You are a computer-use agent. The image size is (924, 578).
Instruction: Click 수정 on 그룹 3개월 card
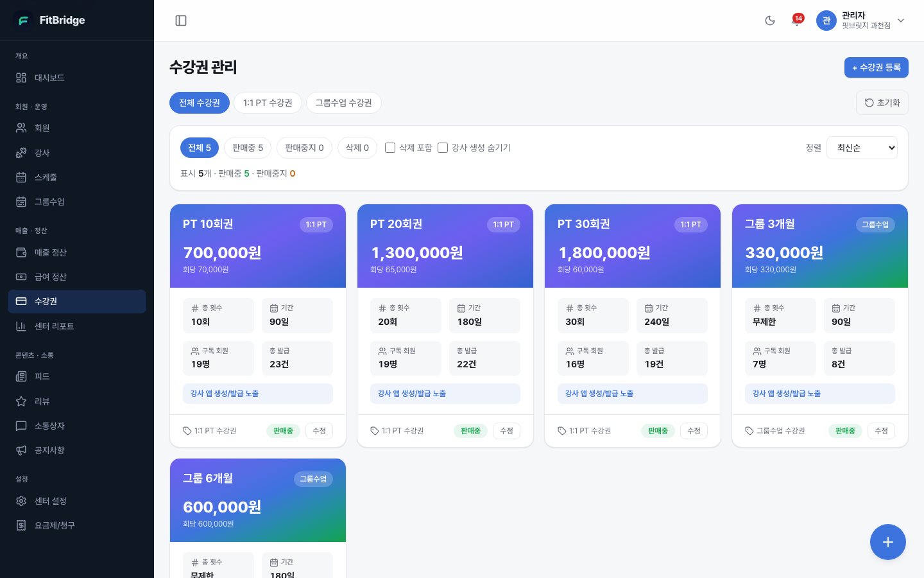[x=882, y=431]
